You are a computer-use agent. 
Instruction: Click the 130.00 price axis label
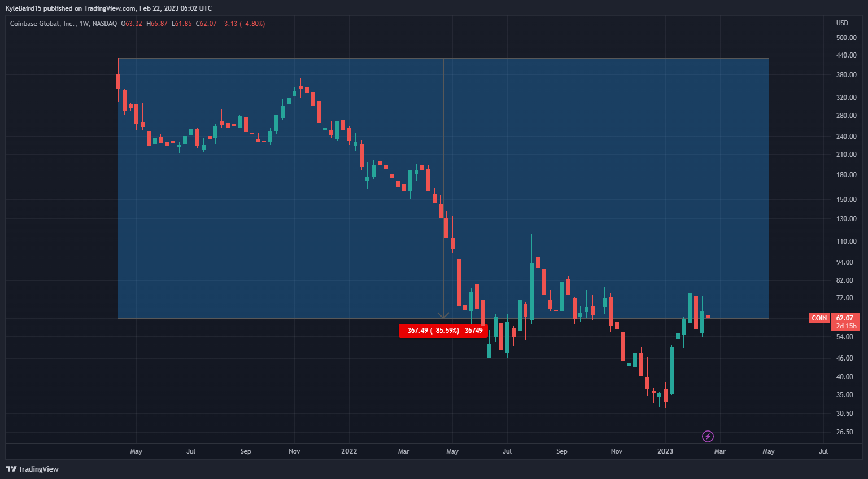coord(847,219)
